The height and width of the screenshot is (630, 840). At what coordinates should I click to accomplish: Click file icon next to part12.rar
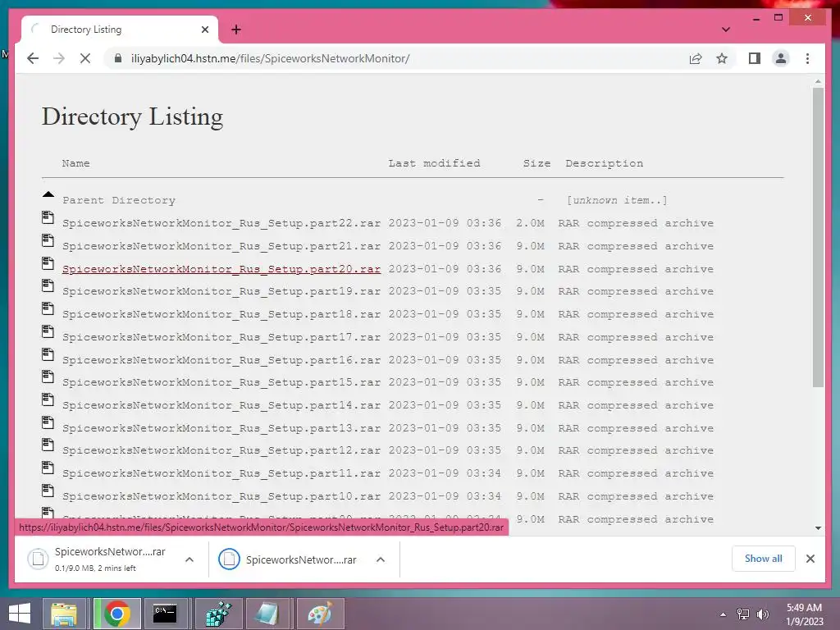coord(48,445)
